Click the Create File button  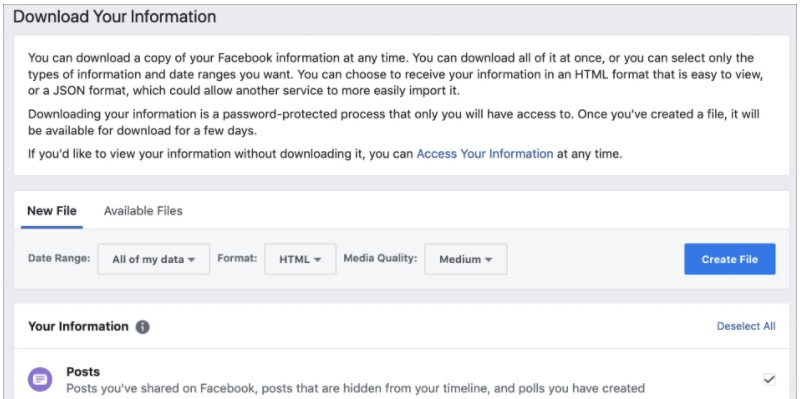coord(730,259)
